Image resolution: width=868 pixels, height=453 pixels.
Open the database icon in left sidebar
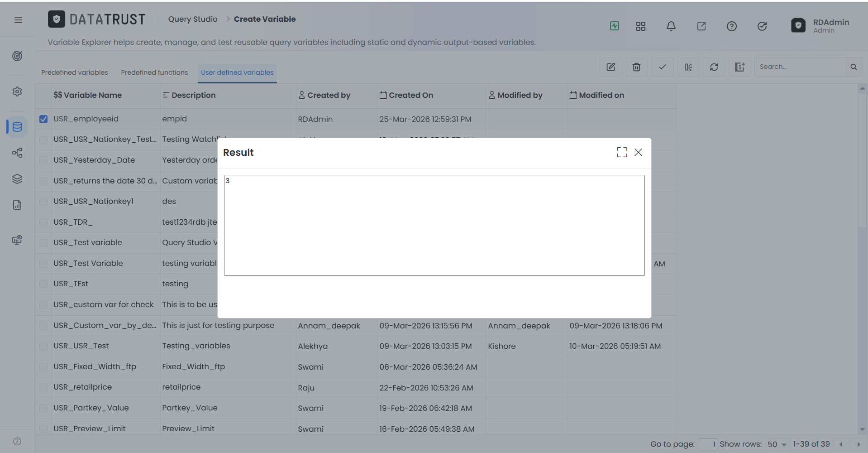17,127
